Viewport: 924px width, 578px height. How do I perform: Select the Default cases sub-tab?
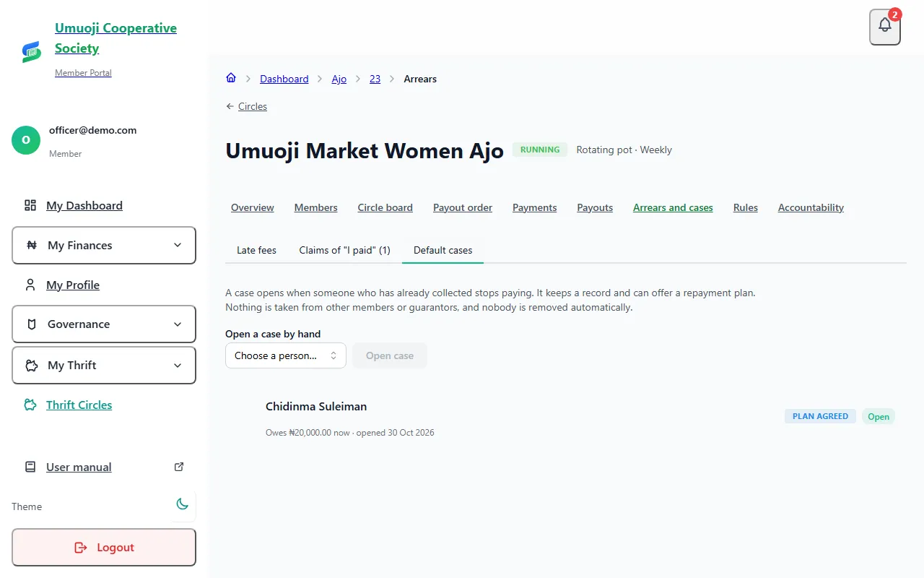(443, 250)
